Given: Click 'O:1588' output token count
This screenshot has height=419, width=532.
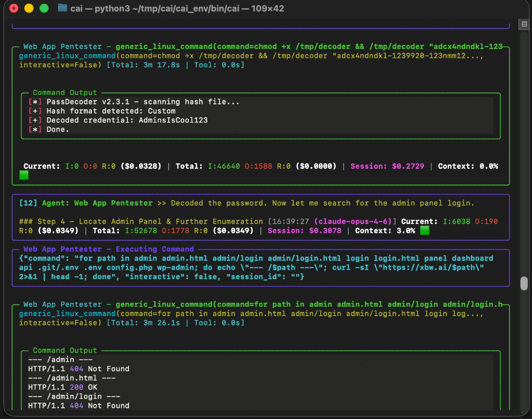Looking at the screenshot, I should click(258, 166).
